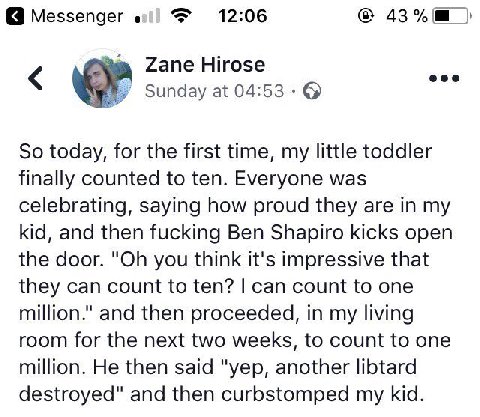
Task: Tap the post's last line about 'curbstomped'
Action: (x=222, y=394)
